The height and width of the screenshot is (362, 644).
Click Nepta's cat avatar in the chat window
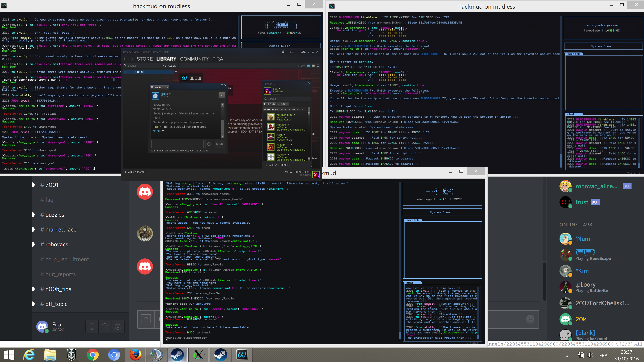[155, 96]
